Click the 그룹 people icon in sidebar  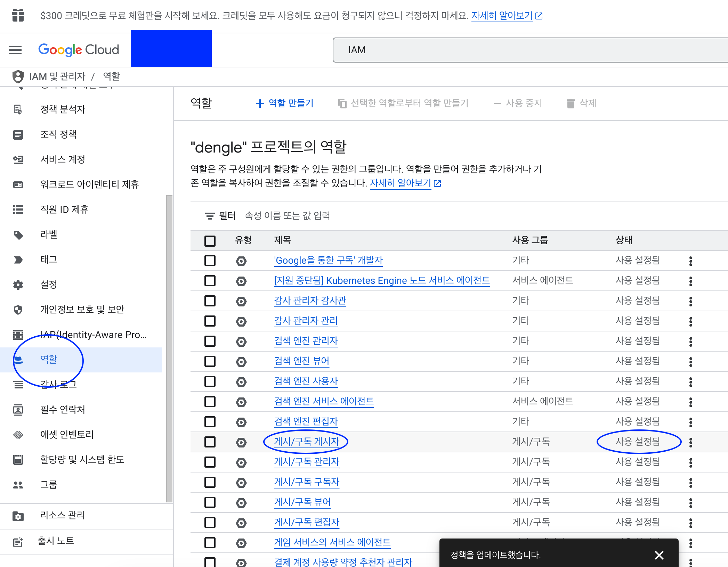click(18, 485)
